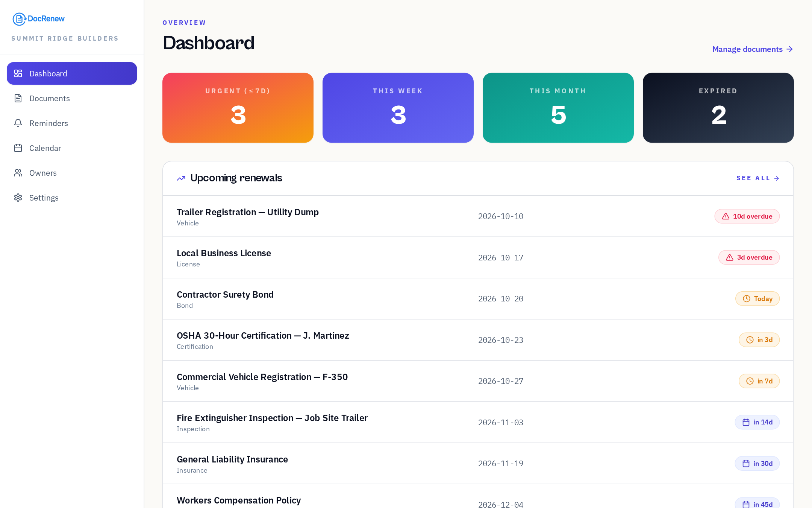Click the in 45d status badge

[757, 503]
